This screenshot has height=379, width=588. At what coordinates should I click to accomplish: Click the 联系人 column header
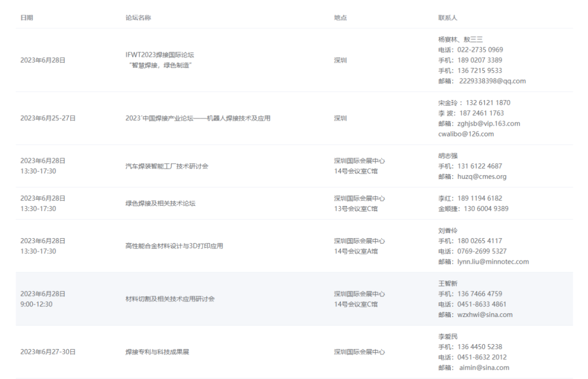pos(449,17)
